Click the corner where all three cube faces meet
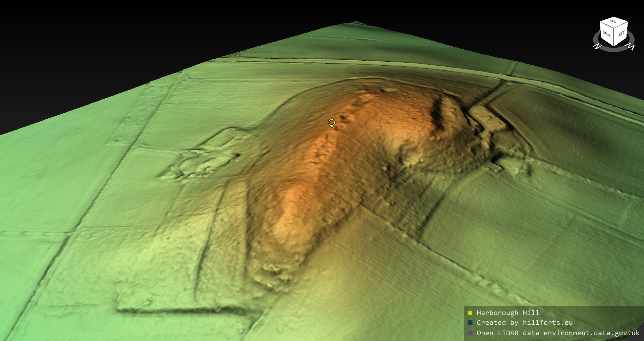This screenshot has height=341, width=644. [x=614, y=27]
